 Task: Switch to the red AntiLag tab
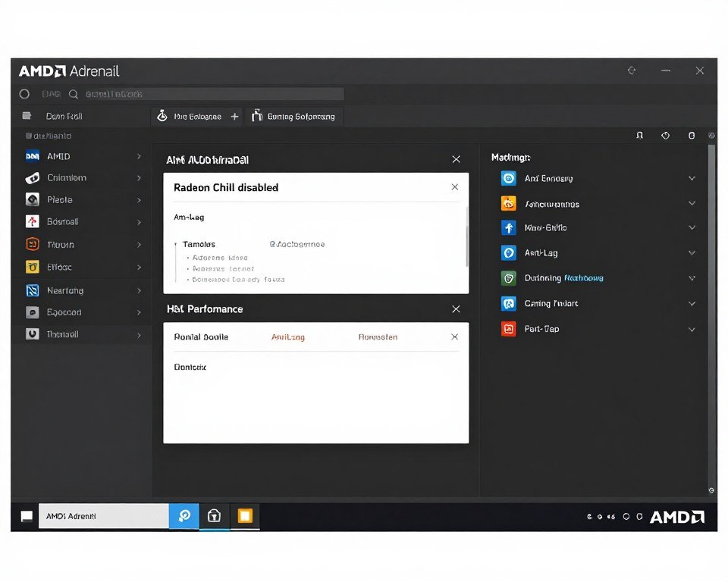[288, 337]
